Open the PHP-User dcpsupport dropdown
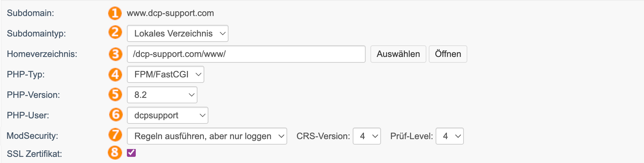The image size is (644, 163). [x=167, y=115]
